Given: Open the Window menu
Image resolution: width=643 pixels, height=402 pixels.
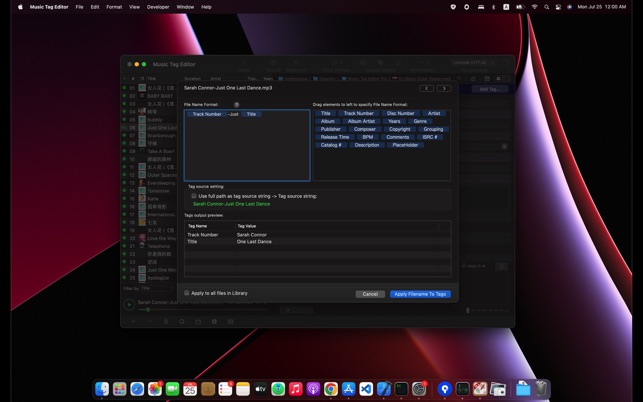Looking at the screenshot, I should [185, 7].
